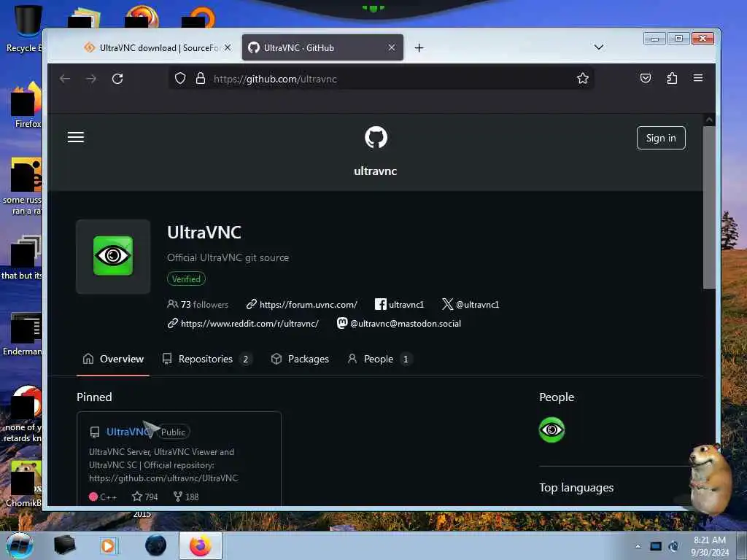Click the ChomikBox desktop icon
This screenshot has width=747, height=560.
[x=25, y=483]
